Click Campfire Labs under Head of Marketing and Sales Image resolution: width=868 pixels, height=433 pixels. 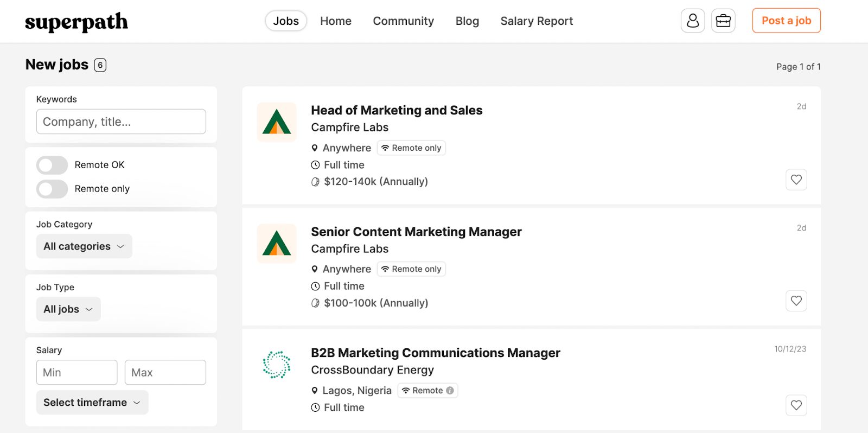[x=349, y=128]
